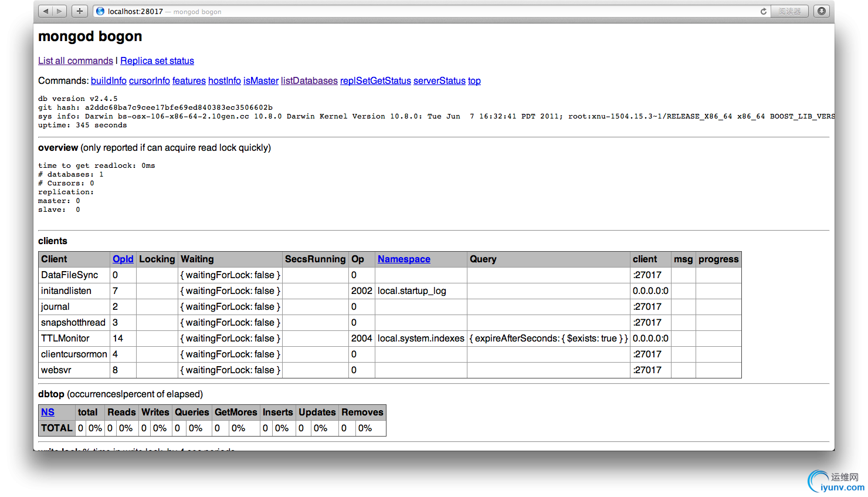868x497 pixels.
Task: Select the journal client cell
Action: click(74, 306)
